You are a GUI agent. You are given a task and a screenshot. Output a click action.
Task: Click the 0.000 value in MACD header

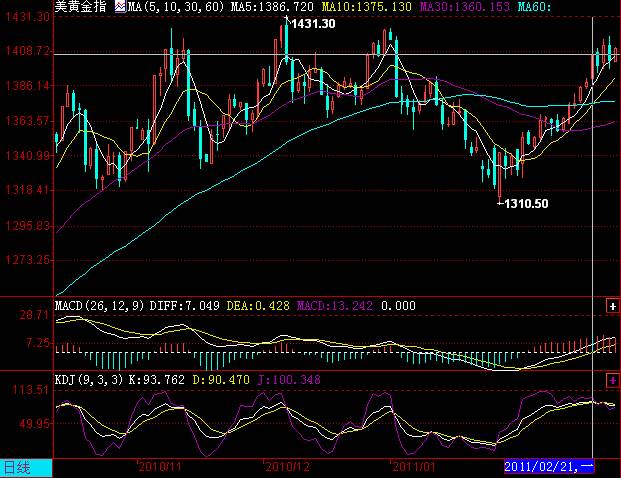point(398,306)
